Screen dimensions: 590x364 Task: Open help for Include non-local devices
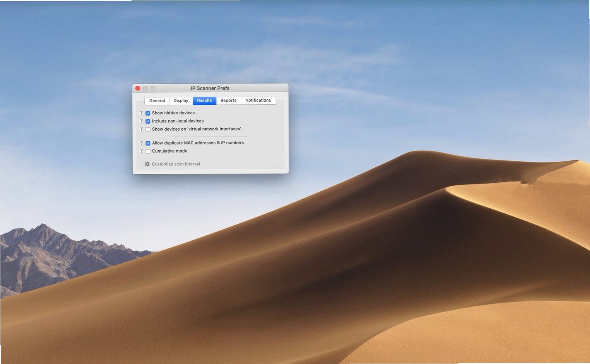click(141, 121)
